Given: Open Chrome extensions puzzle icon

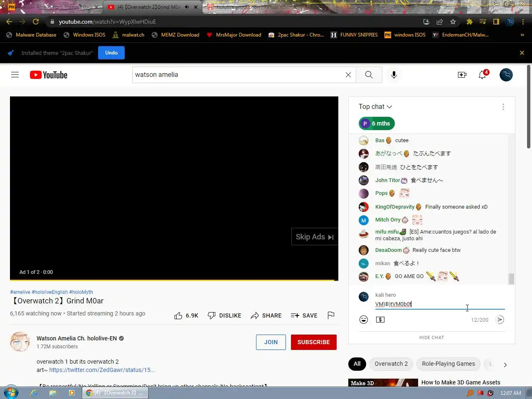Looking at the screenshot, I should click(x=470, y=22).
